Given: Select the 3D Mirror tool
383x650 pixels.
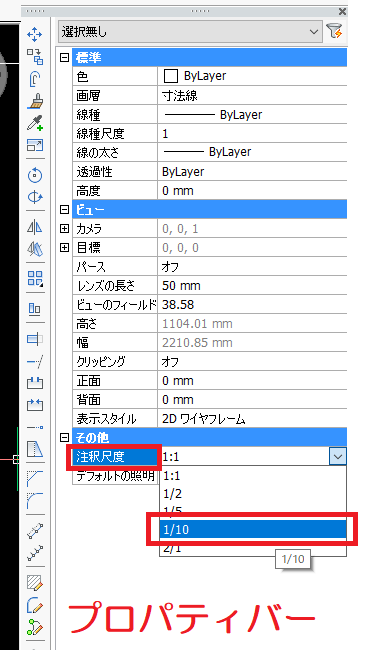Looking at the screenshot, I should 35,249.
